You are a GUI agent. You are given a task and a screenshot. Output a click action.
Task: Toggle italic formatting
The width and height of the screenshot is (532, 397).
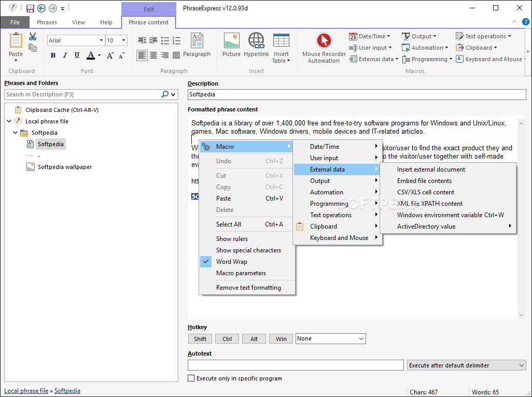65,55
